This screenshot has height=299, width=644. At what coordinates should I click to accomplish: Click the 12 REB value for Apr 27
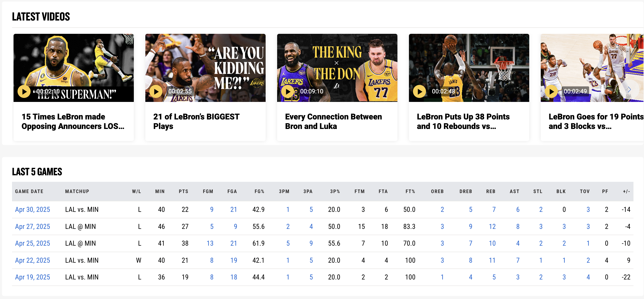pyautogui.click(x=492, y=227)
